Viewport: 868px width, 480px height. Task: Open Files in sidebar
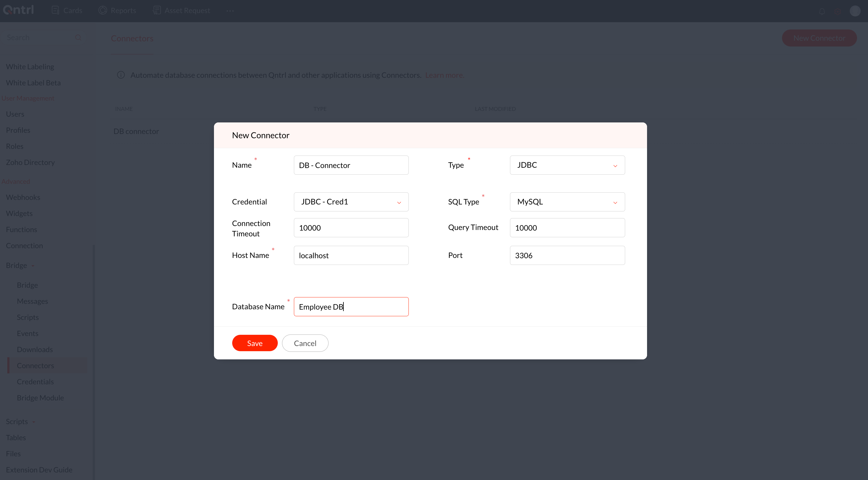[13, 454]
